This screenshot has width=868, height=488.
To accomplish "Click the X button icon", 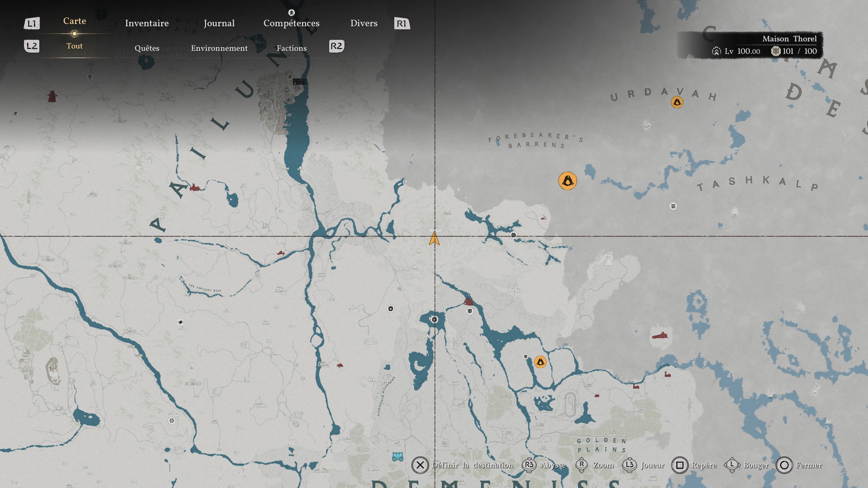I will click(420, 465).
